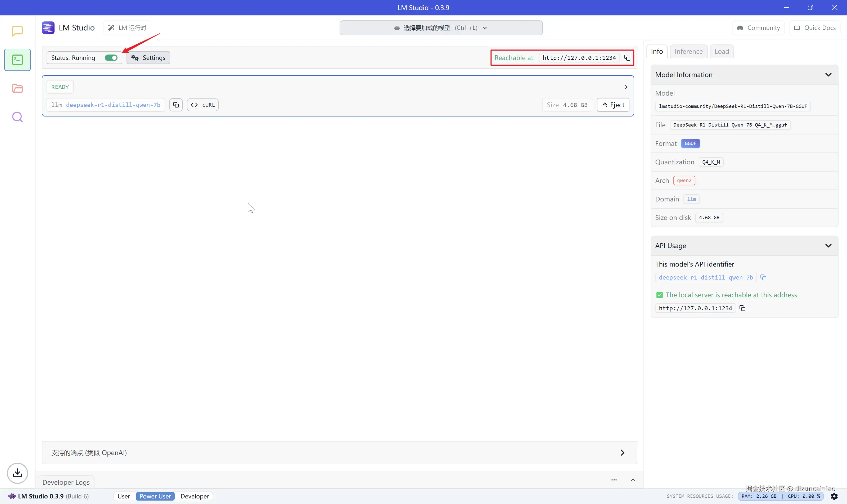This screenshot has height=504, width=847.
Task: Click the llm deepseek-r1-distill-qwen-7b model name
Action: click(106, 105)
